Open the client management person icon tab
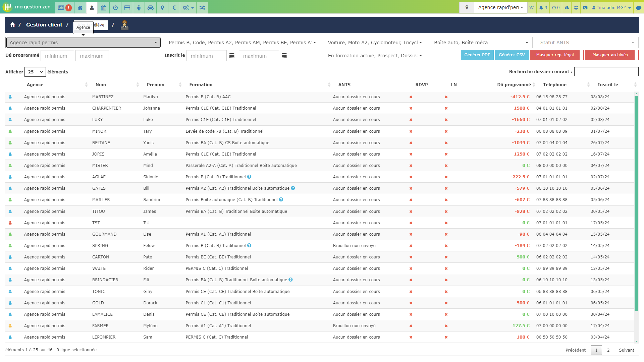The height and width of the screenshot is (362, 644). (x=92, y=7)
